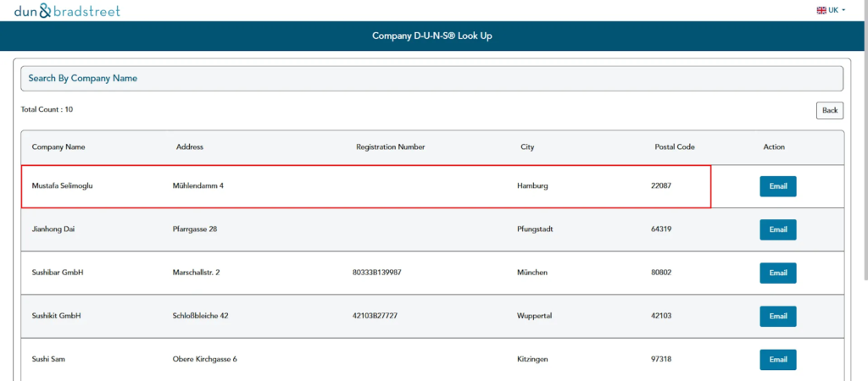The height and width of the screenshot is (381, 868).
Task: Click registration number 80333B139987
Action: 376,273
